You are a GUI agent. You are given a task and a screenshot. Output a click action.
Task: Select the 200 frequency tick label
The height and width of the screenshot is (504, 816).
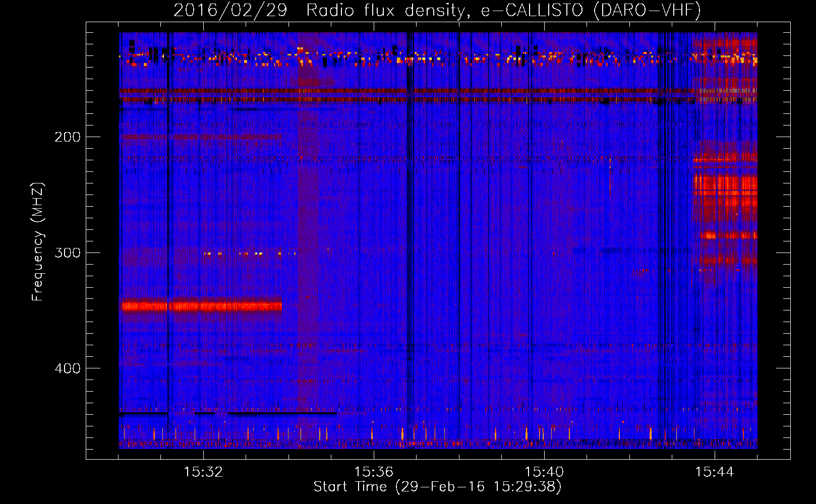coord(68,137)
